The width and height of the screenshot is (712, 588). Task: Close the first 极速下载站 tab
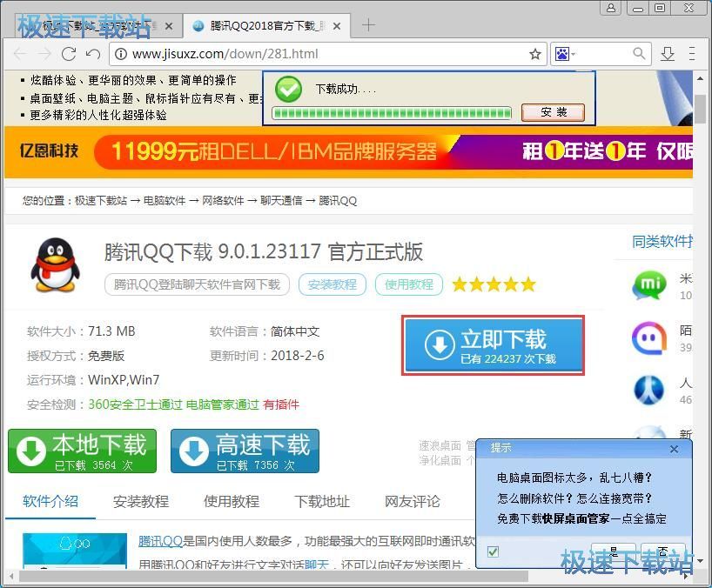(169, 26)
